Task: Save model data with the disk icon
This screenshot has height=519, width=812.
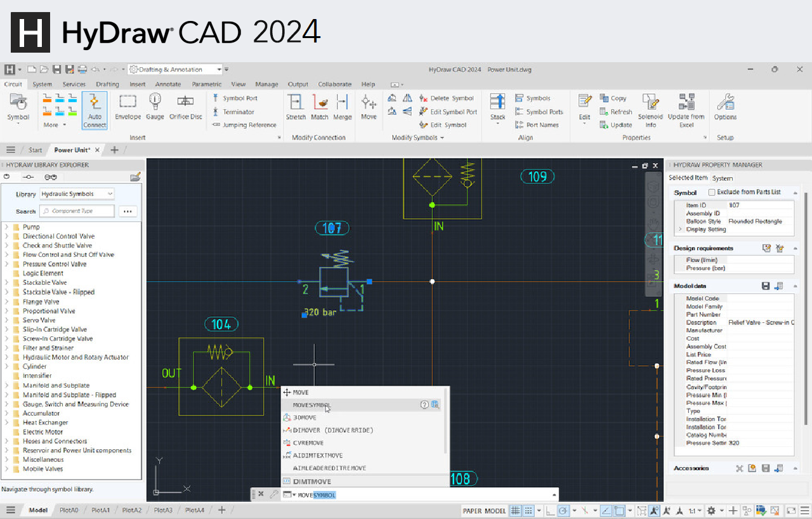Action: pos(766,287)
